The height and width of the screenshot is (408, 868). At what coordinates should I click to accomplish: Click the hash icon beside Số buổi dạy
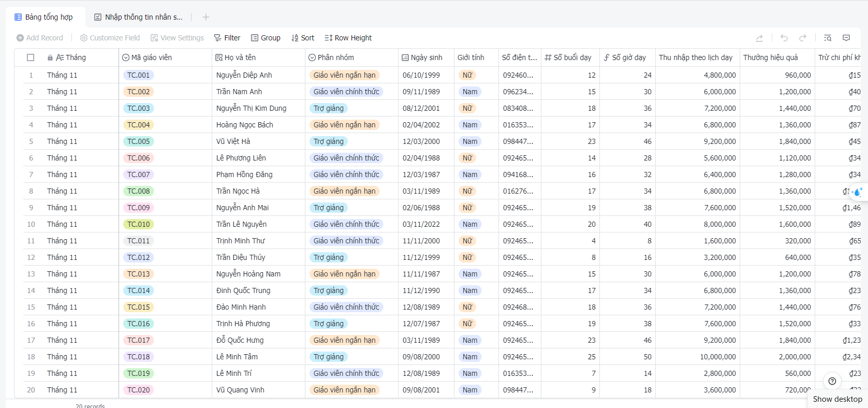tap(548, 57)
